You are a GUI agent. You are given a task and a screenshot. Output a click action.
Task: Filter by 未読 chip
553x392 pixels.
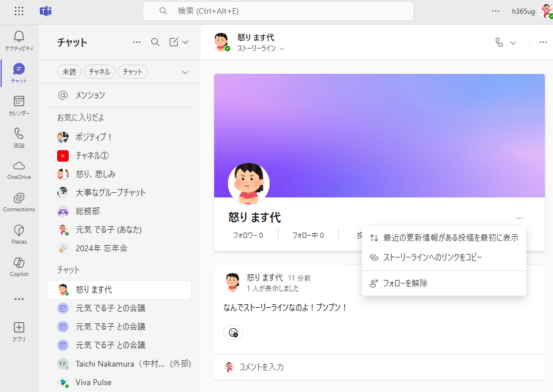pos(69,72)
